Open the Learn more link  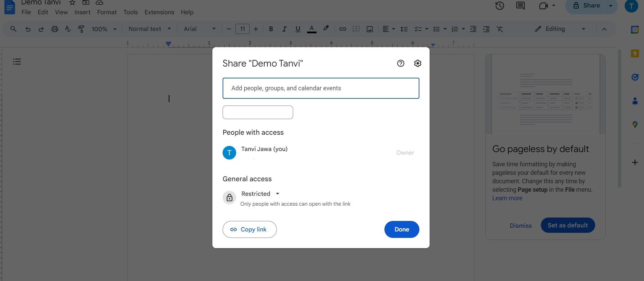pos(507,198)
